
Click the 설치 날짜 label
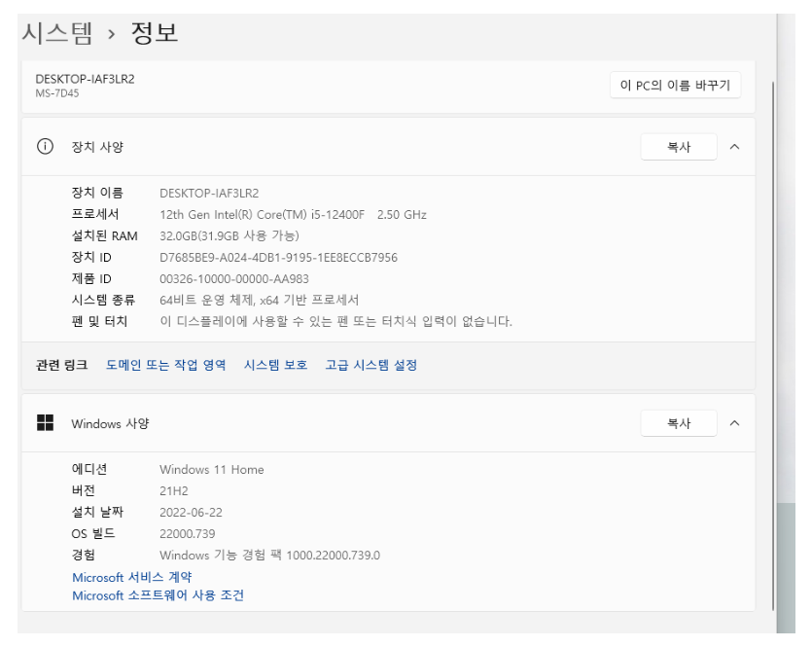[x=97, y=513]
